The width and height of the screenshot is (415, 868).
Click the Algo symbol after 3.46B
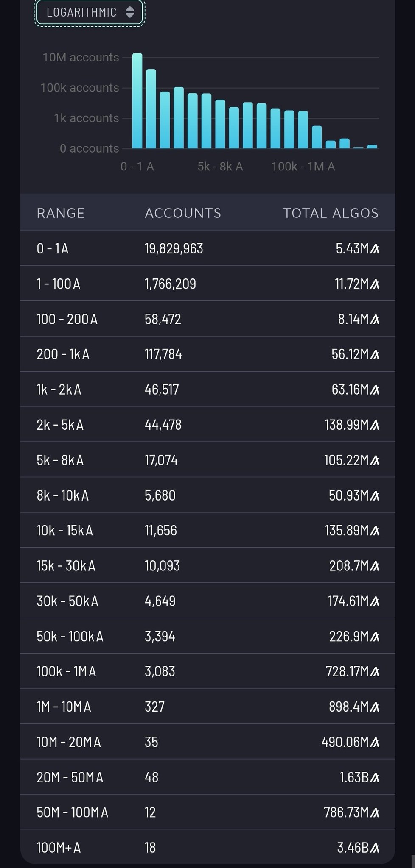[x=374, y=848]
